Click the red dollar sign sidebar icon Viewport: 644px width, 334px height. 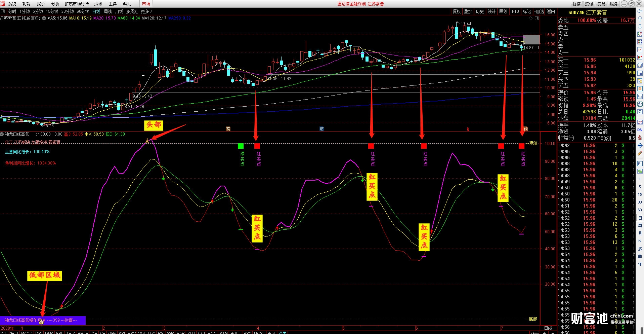tap(640, 138)
